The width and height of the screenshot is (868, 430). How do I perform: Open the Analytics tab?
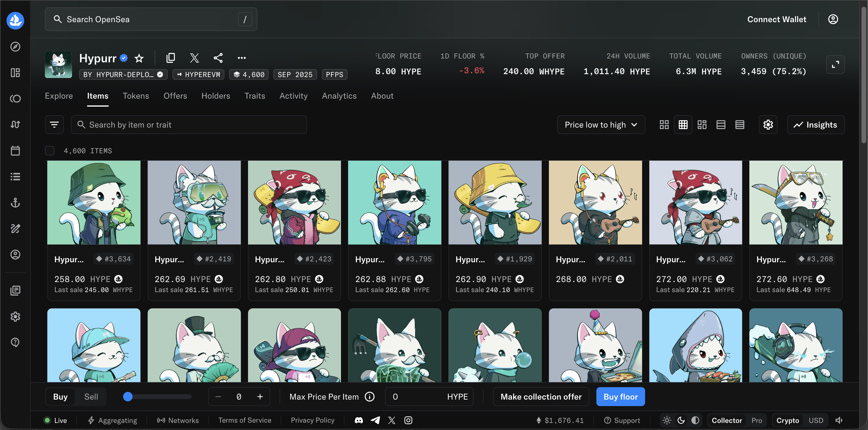click(x=339, y=96)
